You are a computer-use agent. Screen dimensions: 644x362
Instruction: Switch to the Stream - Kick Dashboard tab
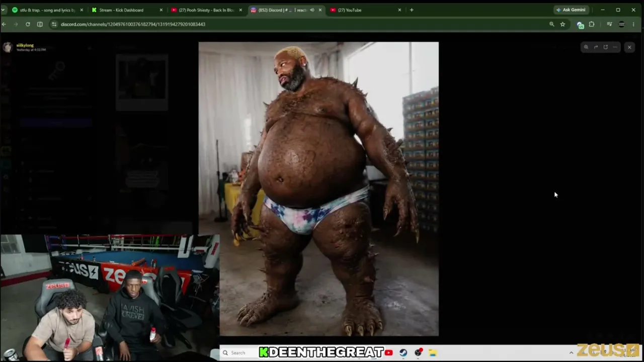pyautogui.click(x=126, y=10)
